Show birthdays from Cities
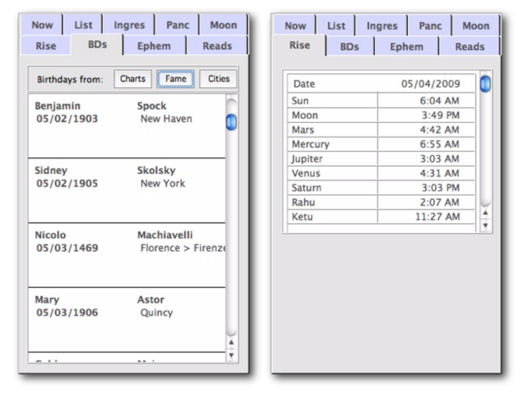Screen dimensions: 532x394 coord(219,79)
